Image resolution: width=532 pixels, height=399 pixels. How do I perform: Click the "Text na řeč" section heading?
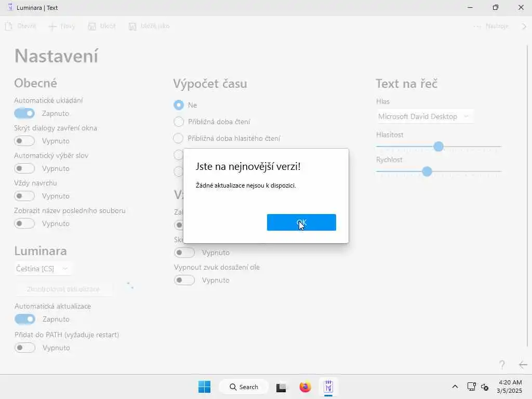click(x=406, y=84)
